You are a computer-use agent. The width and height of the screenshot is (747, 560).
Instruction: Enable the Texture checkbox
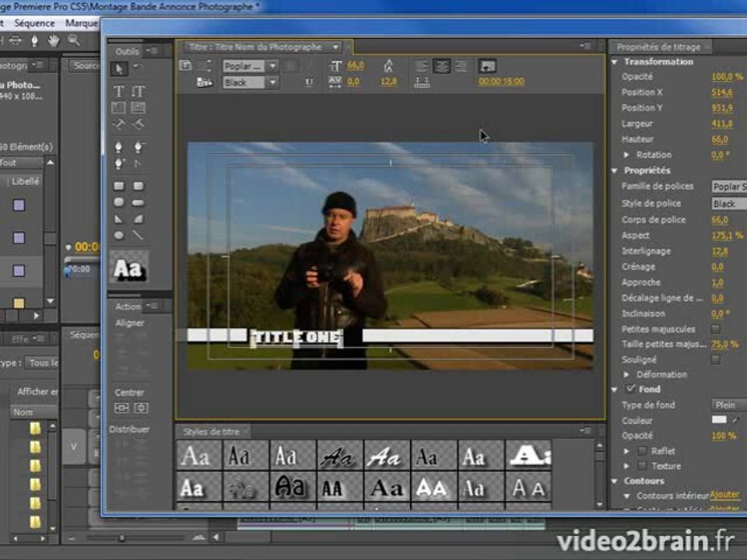point(642,466)
